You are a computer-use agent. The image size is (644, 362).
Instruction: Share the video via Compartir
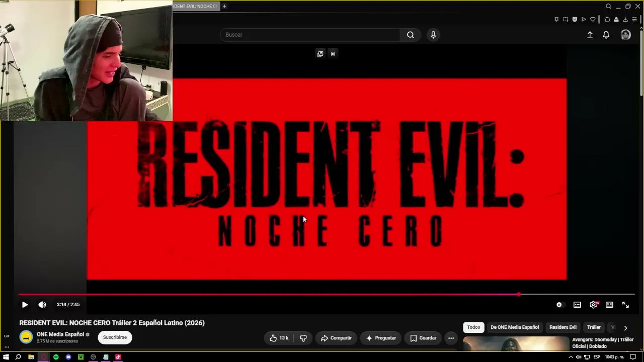[336, 338]
